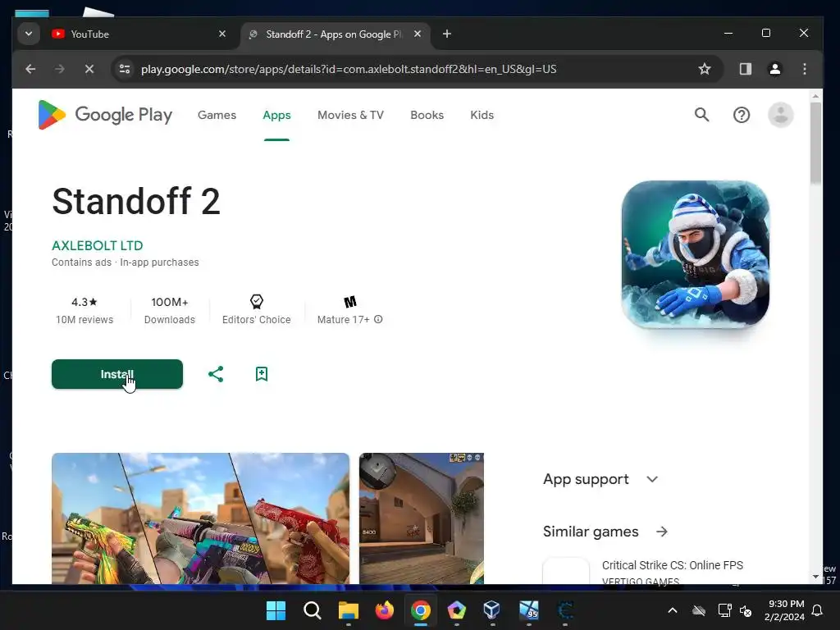Stop loading the page with X button

click(x=89, y=69)
